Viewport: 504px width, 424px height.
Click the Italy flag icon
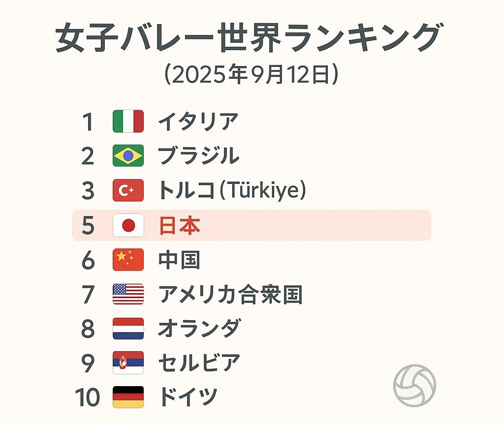pos(128,121)
